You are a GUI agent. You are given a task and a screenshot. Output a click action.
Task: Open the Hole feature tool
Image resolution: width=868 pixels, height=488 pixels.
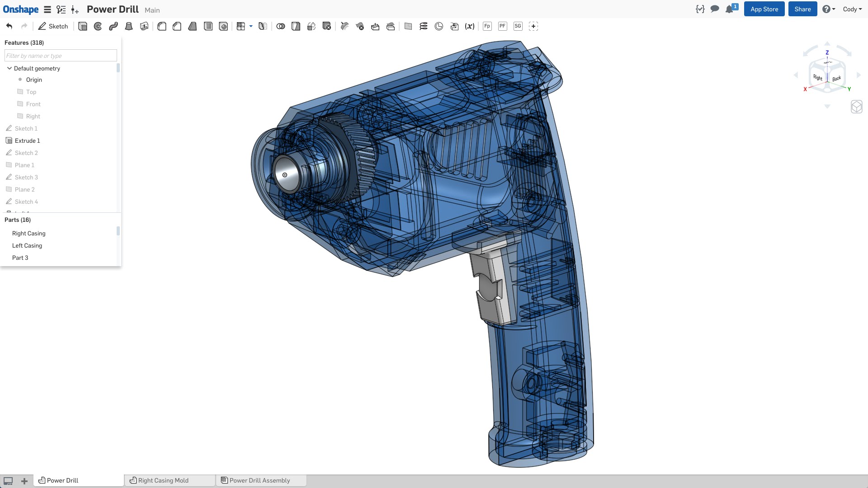coord(223,26)
